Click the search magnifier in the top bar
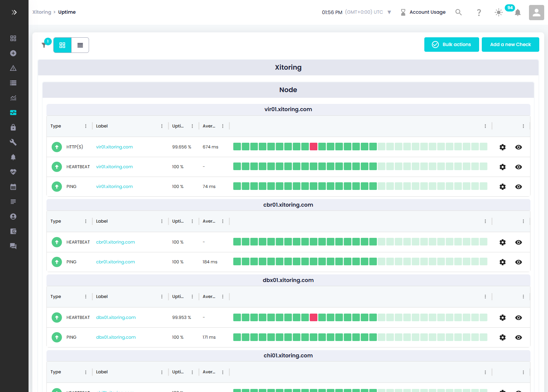 coord(459,12)
